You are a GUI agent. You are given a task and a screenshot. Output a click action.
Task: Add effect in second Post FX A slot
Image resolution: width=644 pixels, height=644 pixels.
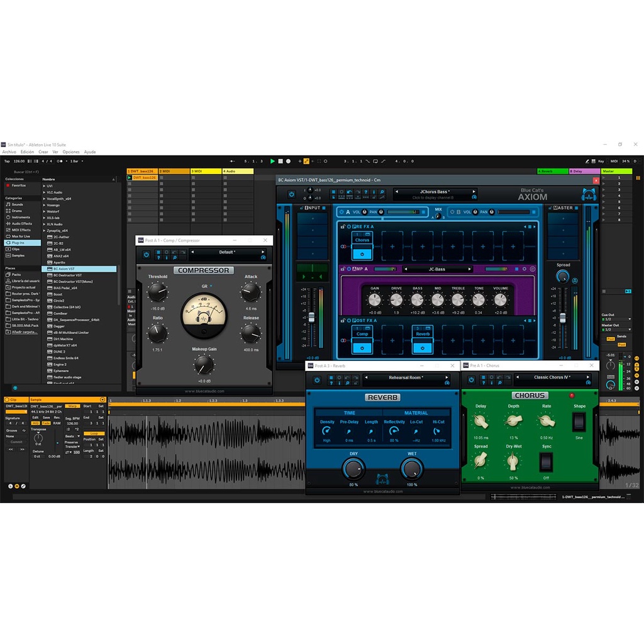(x=392, y=340)
